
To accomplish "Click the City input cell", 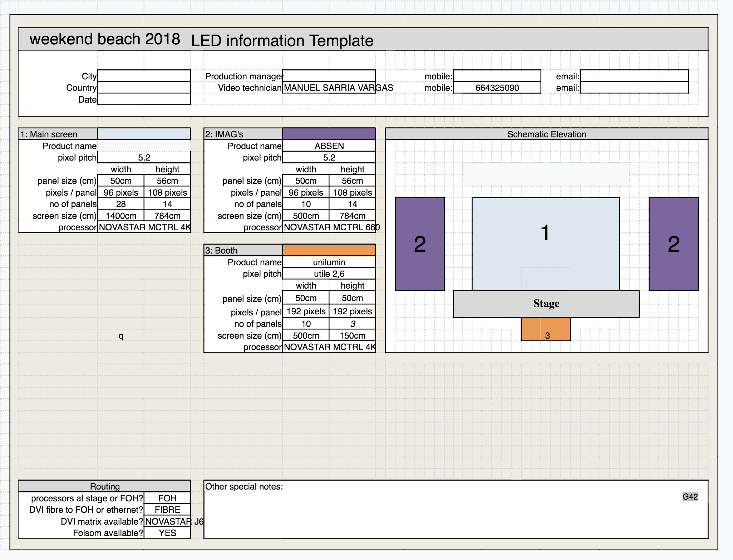I will coord(144,76).
